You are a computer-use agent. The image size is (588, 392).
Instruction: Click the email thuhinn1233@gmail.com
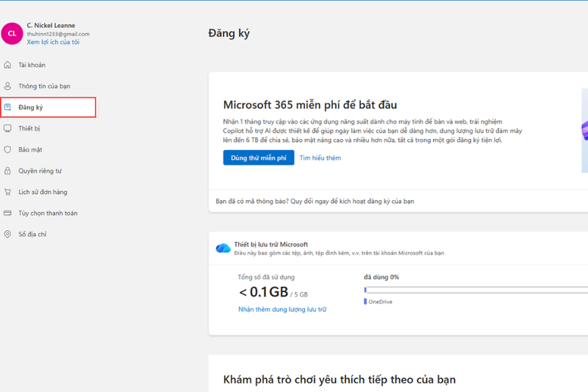coord(58,34)
